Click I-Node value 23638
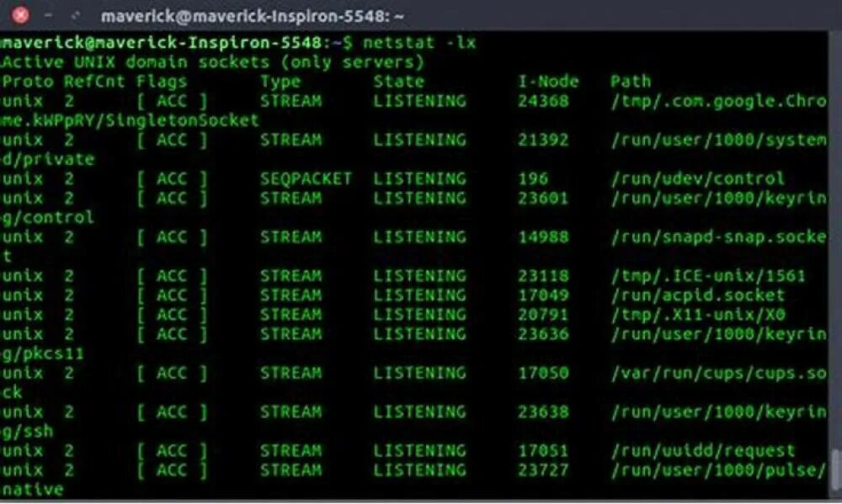 click(x=543, y=411)
